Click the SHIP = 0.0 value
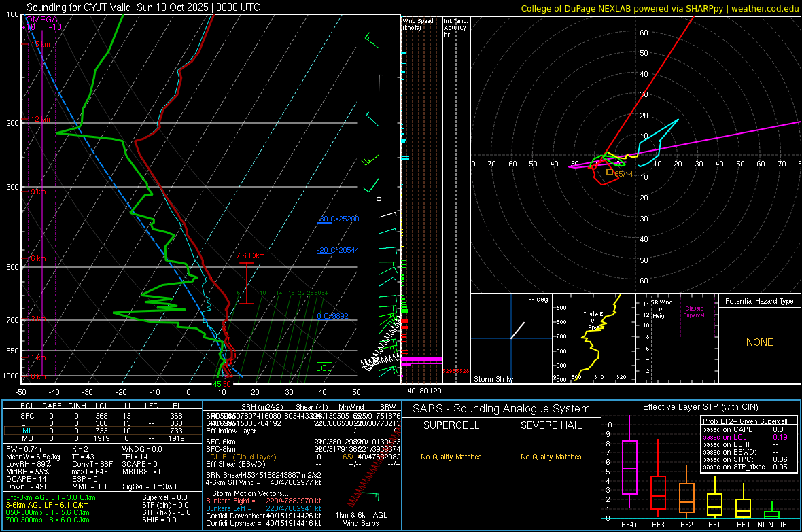Image resolution: width=802 pixels, height=532 pixels. tap(159, 520)
